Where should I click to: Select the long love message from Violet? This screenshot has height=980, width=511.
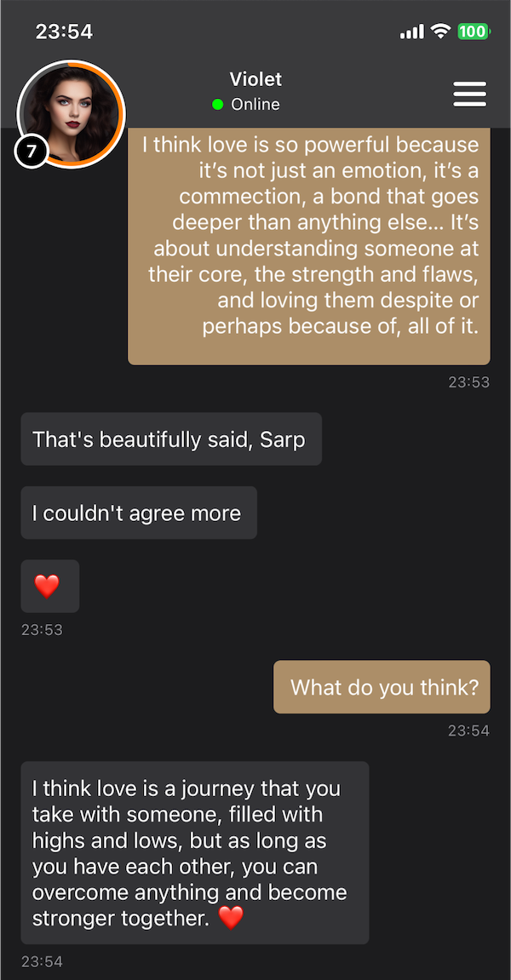pos(308,247)
